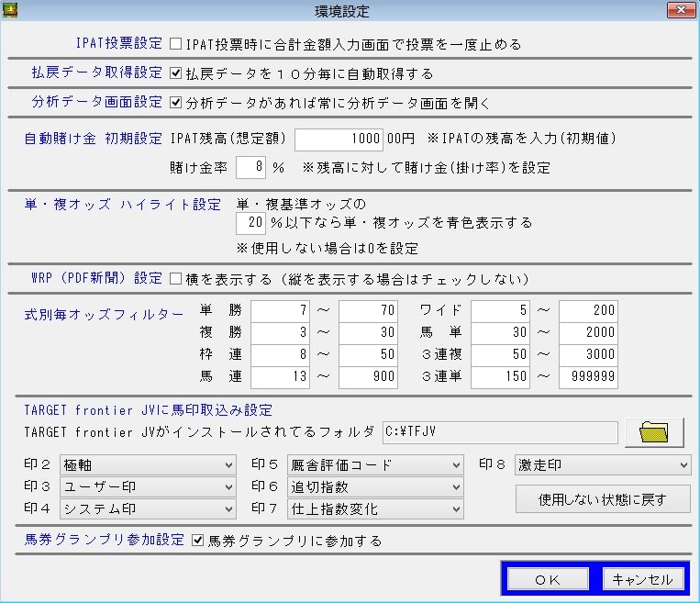Click 複勝 maximum odds field showing 30

click(368, 332)
